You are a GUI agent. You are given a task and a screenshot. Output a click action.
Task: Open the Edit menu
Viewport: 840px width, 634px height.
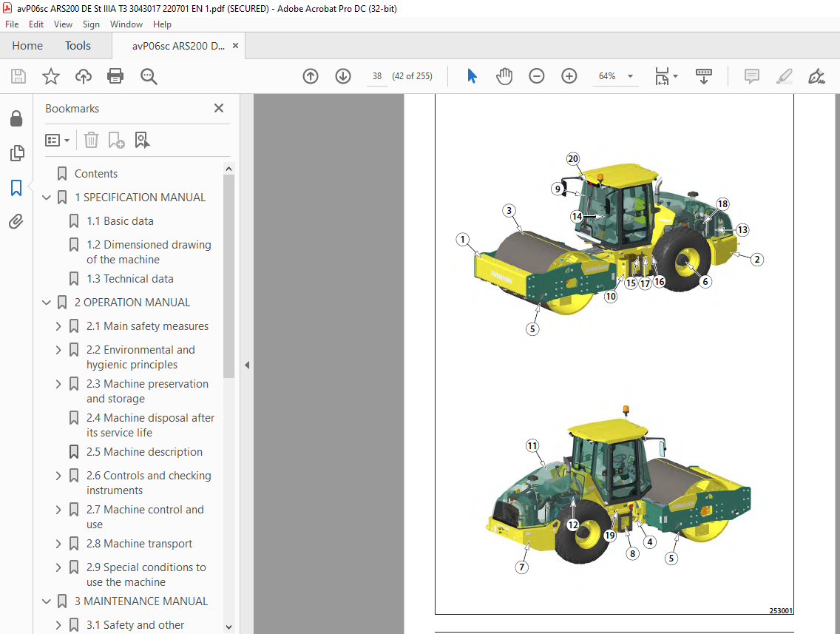pyautogui.click(x=36, y=24)
